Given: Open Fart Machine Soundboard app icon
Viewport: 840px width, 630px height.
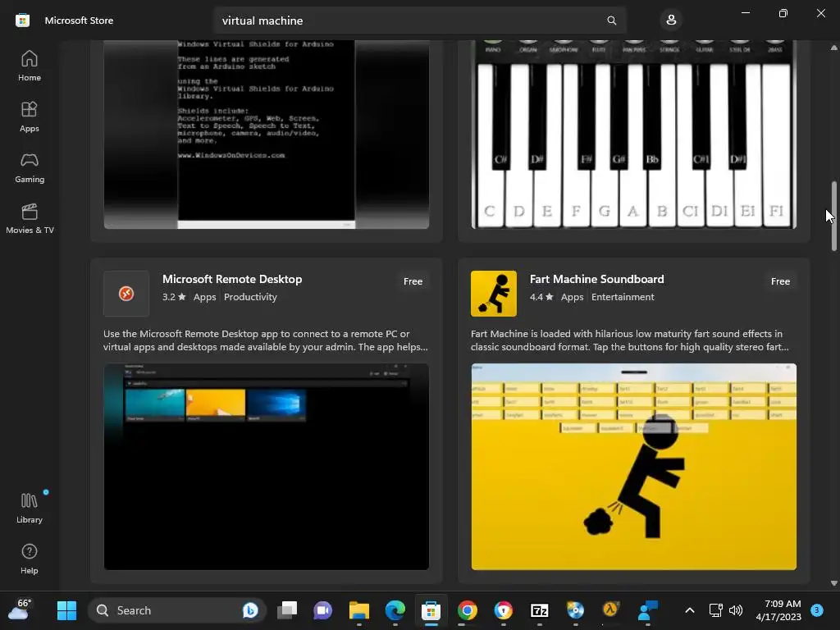Looking at the screenshot, I should point(494,294).
